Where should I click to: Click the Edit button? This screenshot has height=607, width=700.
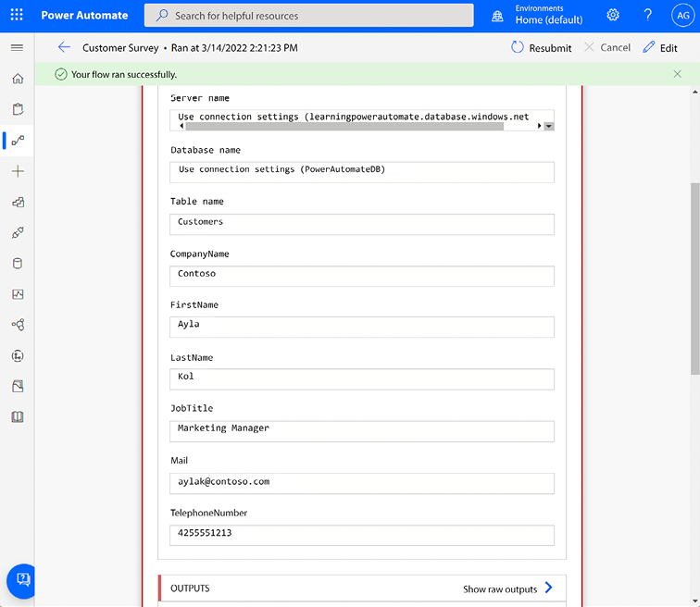tap(660, 48)
